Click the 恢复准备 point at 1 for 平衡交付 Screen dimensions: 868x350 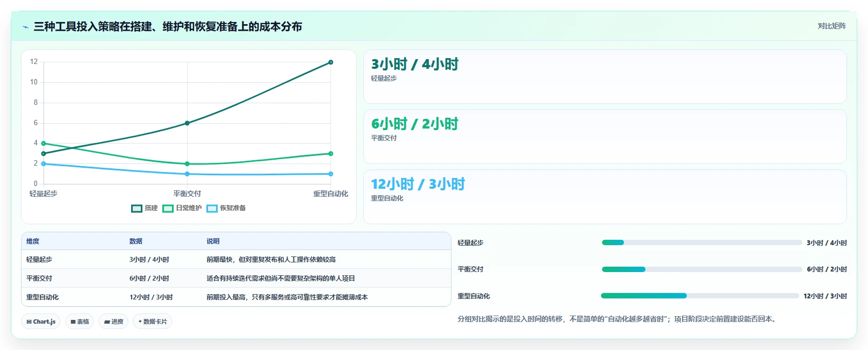click(187, 174)
